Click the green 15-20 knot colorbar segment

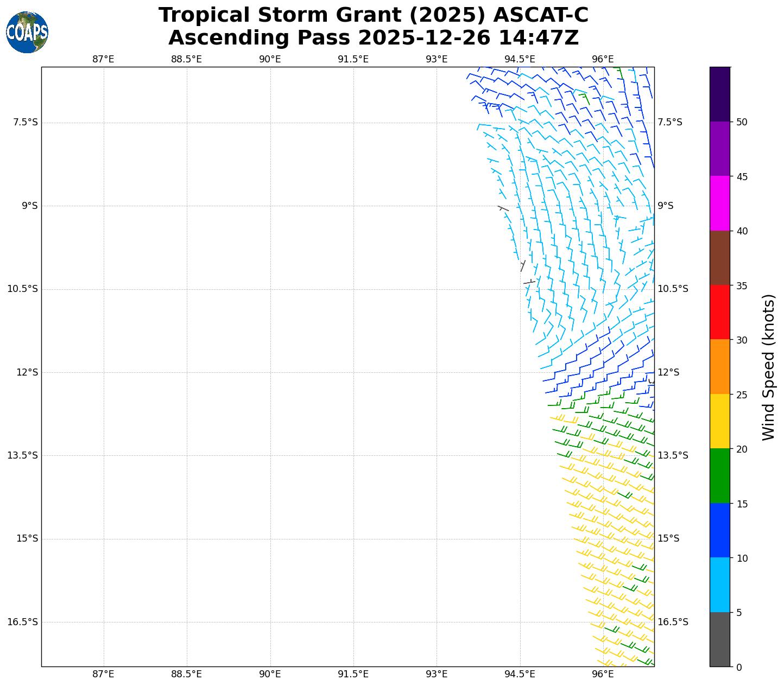720,476
